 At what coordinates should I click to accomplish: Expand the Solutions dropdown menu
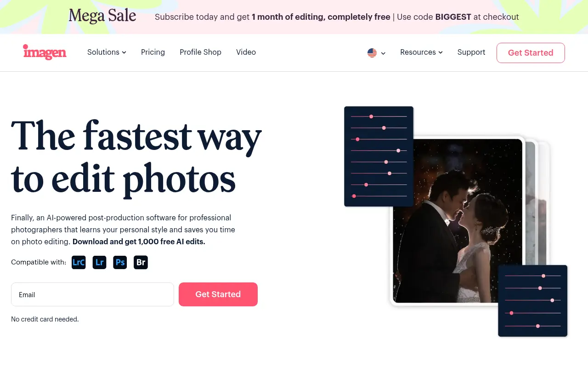[107, 52]
